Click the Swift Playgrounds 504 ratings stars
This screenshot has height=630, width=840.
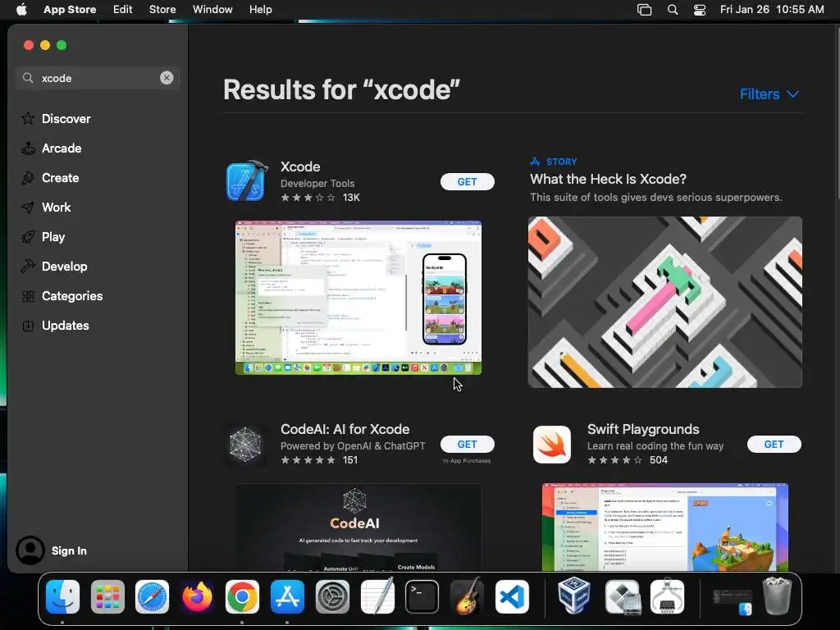(614, 459)
